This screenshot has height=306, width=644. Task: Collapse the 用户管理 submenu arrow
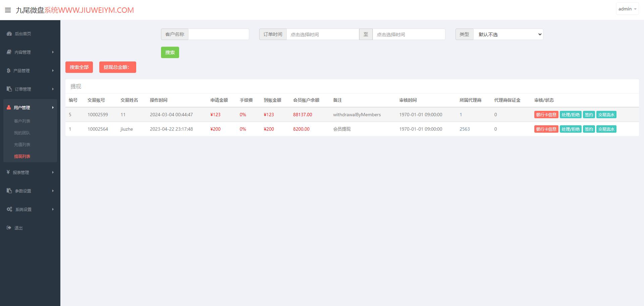point(53,107)
